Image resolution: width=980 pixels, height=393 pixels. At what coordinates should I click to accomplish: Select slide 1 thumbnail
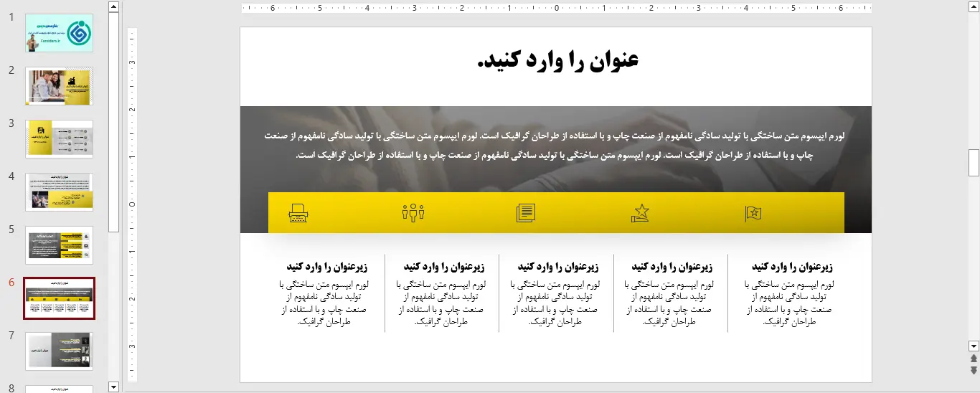pos(60,33)
